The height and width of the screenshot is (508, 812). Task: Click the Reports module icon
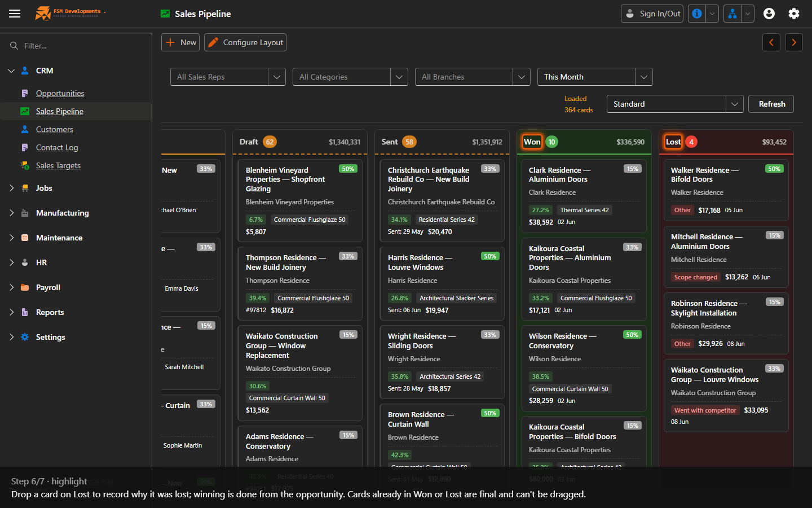(x=25, y=312)
